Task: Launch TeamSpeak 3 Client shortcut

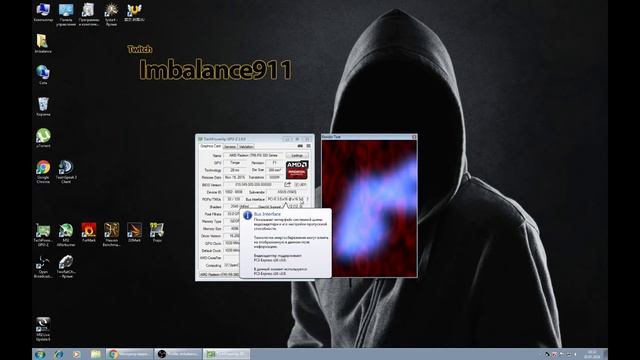Action: pos(66,171)
